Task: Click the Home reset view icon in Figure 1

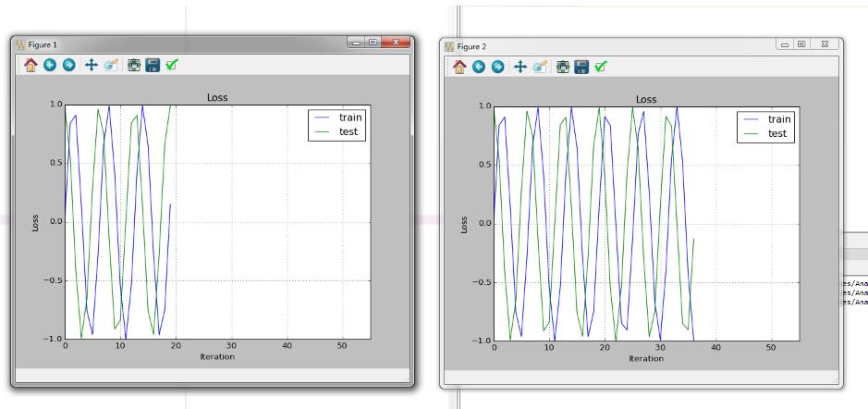Action: tap(31, 66)
